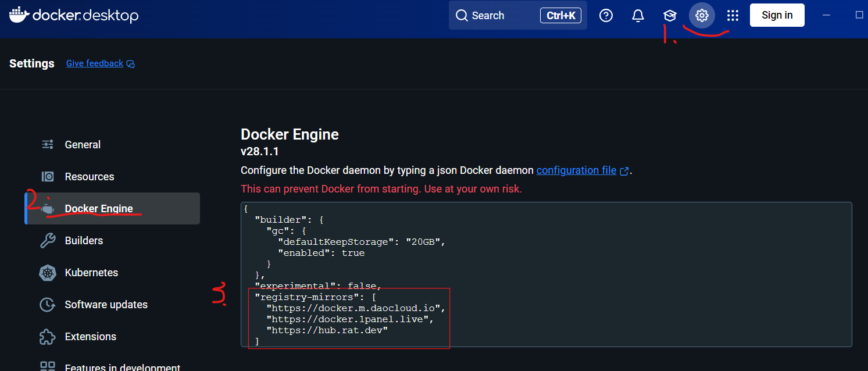
Task: Select Docker Engine in the settings sidebar
Action: 112,209
